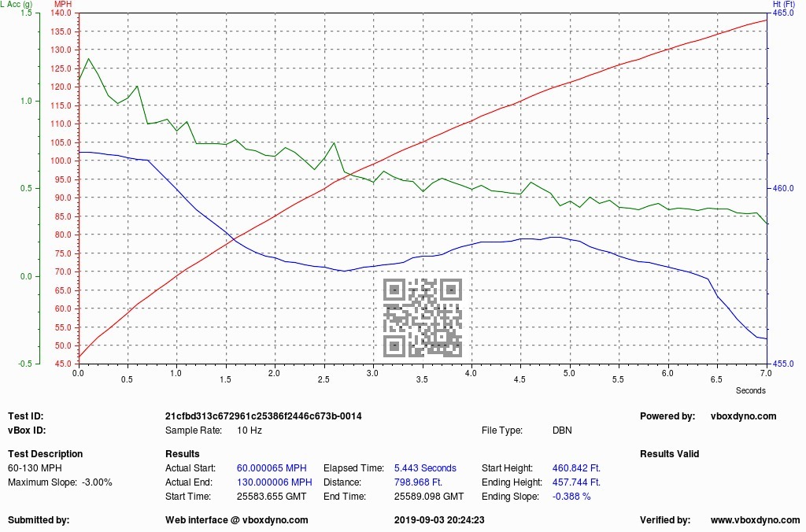Click the Web interface @ vboxdyno.com text
Viewport: 806px width, 532px height.
(x=236, y=520)
